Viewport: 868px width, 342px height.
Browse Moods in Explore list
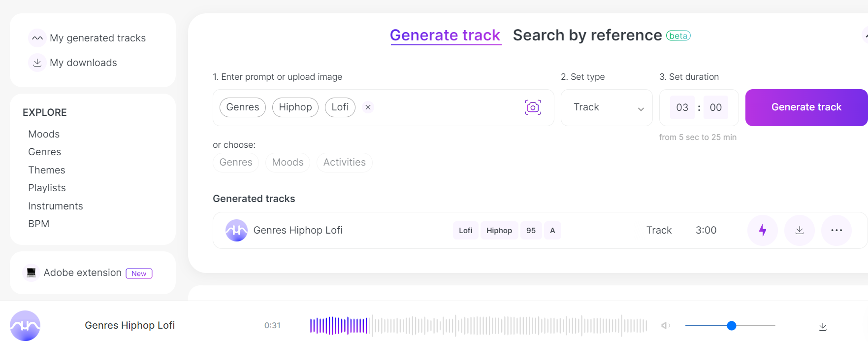point(44,134)
